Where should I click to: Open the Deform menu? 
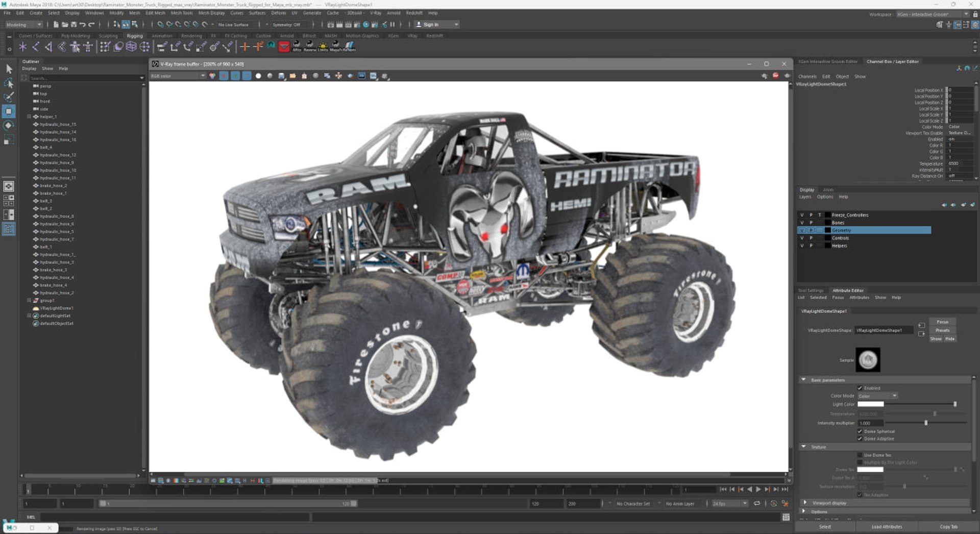[278, 13]
